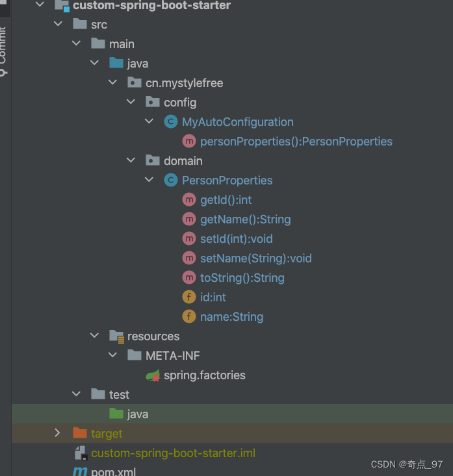
Task: Click the pom.xml Maven icon
Action: pyautogui.click(x=80, y=471)
